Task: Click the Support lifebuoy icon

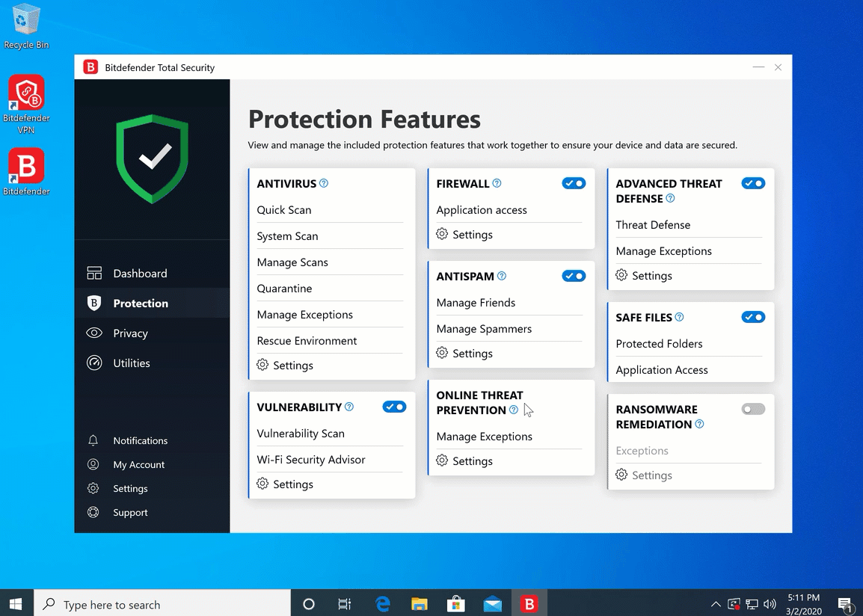Action: coord(93,513)
